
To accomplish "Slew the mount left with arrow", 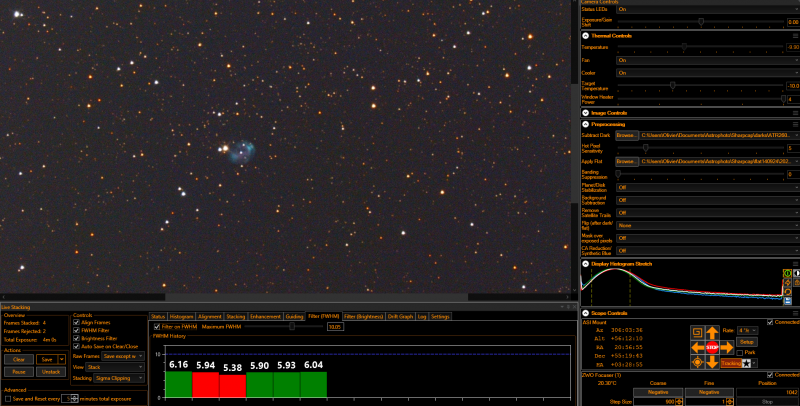I will click(697, 348).
